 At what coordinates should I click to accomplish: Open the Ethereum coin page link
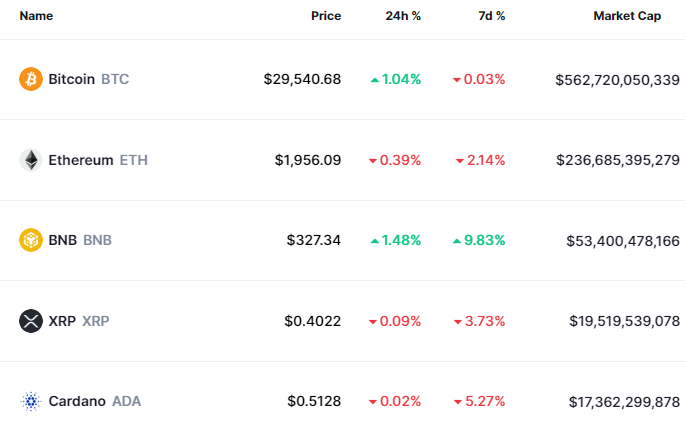pos(80,160)
